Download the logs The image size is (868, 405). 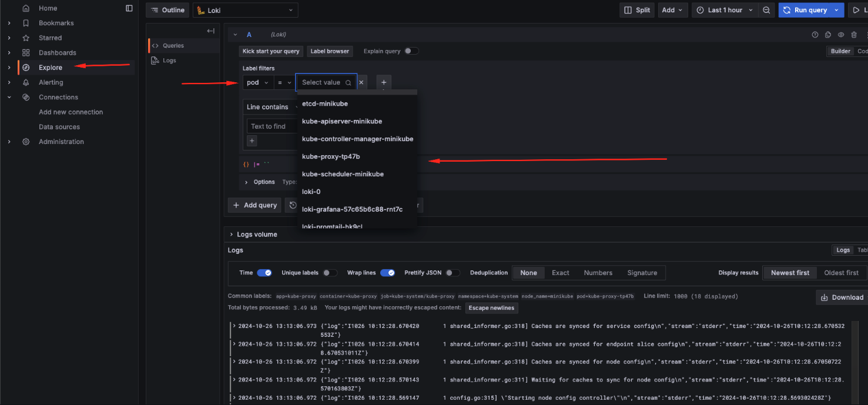[842, 297]
